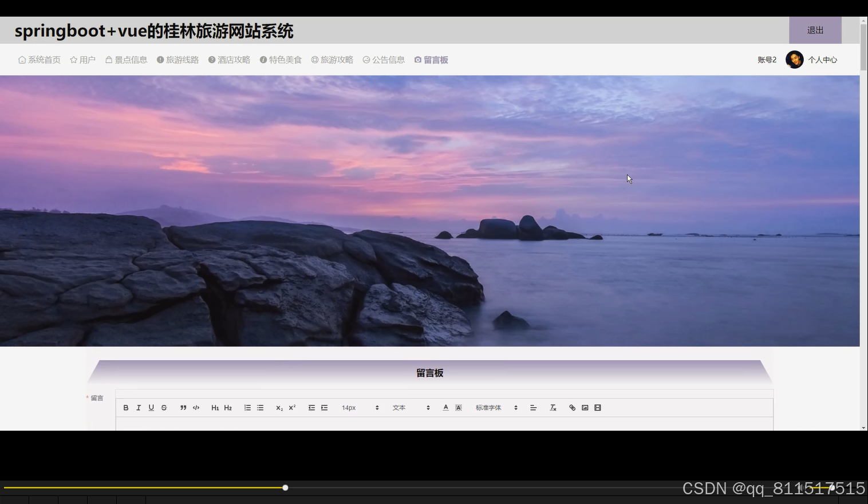Viewport: 868px width, 504px height.
Task: Toggle strikethrough formatting on the text
Action: [164, 407]
